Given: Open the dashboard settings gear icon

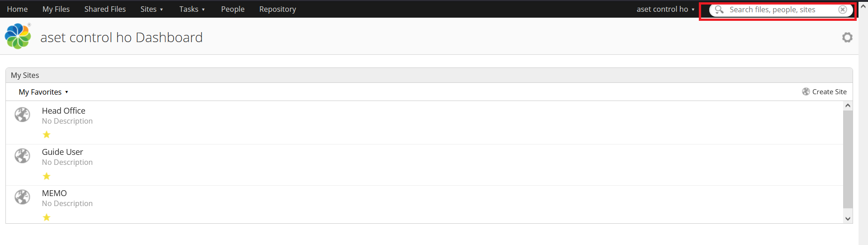Looking at the screenshot, I should click(847, 38).
